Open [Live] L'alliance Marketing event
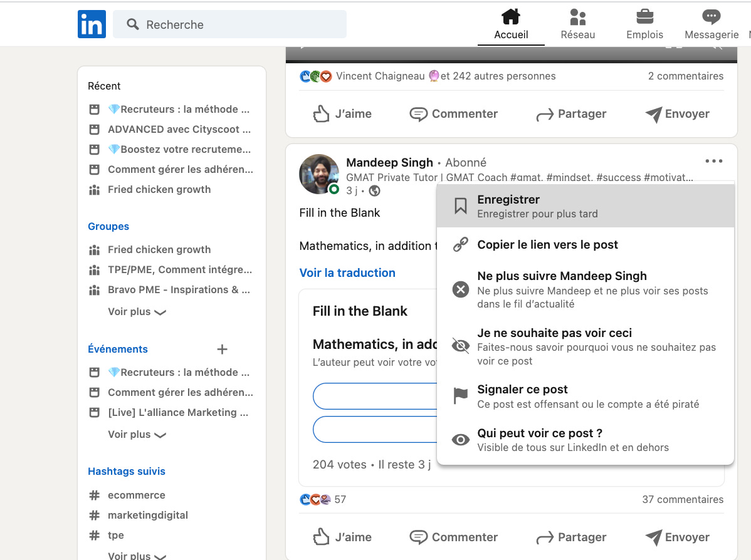The image size is (751, 560). point(177,413)
